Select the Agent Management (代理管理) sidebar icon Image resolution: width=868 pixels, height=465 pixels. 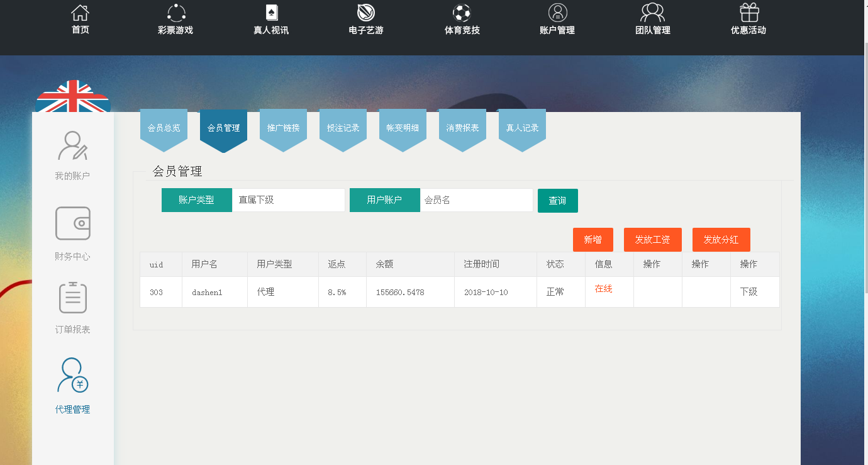coord(73,376)
